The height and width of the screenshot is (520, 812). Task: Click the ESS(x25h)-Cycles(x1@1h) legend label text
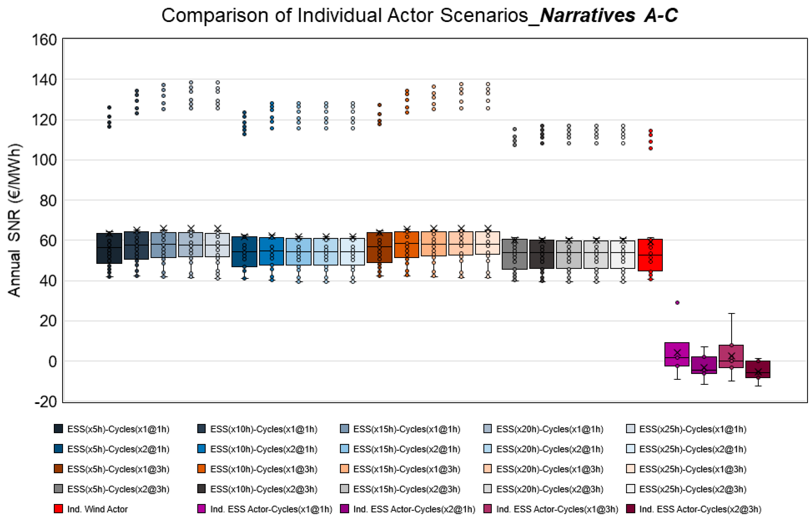[692, 429]
